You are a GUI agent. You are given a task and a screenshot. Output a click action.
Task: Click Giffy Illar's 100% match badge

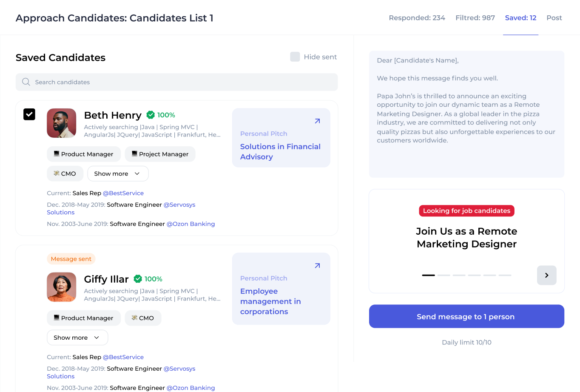click(138, 278)
